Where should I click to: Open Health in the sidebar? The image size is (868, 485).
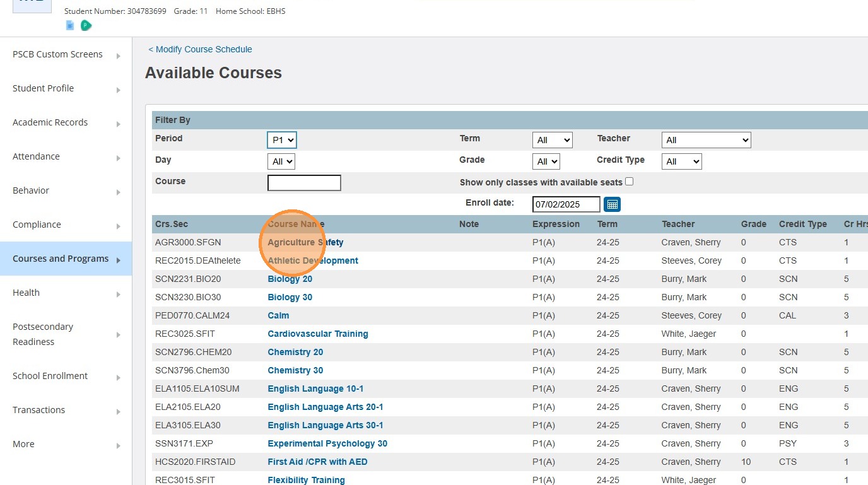pos(26,293)
